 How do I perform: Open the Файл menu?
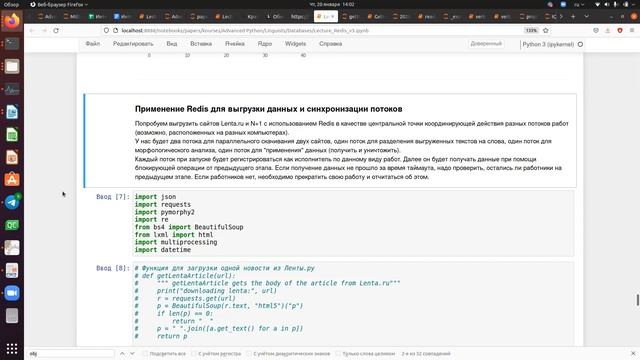[x=93, y=44]
